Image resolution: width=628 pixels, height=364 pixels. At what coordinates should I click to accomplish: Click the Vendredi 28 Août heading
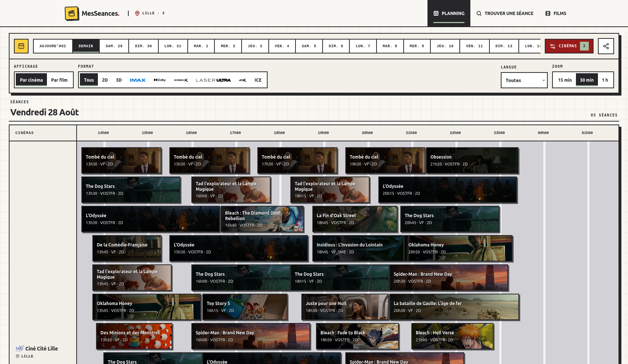[44, 112]
